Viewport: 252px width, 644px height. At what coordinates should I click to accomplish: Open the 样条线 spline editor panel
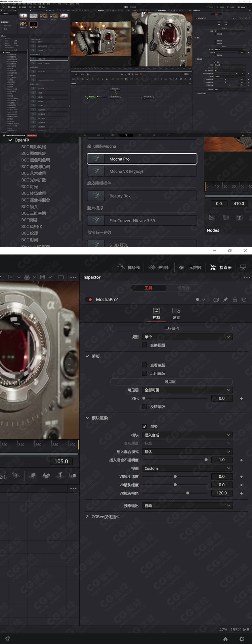[129, 267]
